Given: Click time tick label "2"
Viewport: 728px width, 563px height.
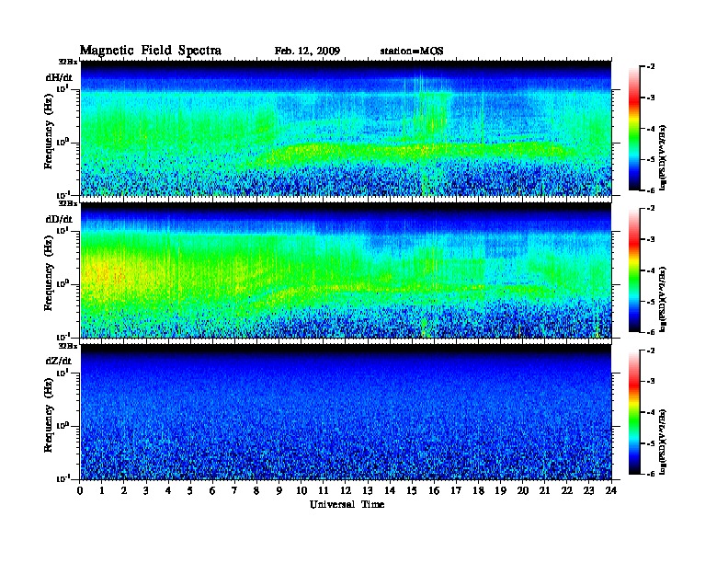Looking at the screenshot, I should (124, 490).
